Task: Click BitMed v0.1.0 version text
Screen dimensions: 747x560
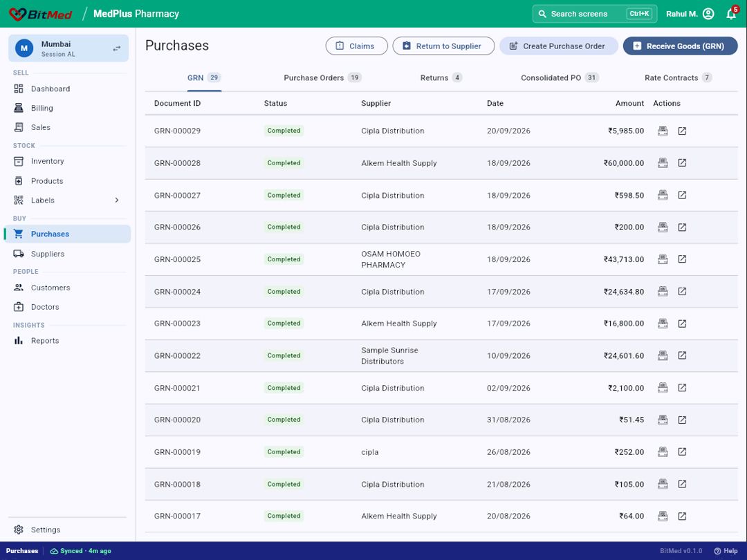Action: [681, 551]
